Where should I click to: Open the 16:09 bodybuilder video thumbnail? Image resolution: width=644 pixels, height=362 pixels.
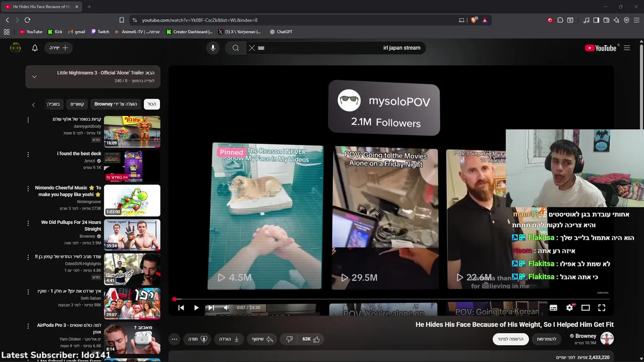132,132
